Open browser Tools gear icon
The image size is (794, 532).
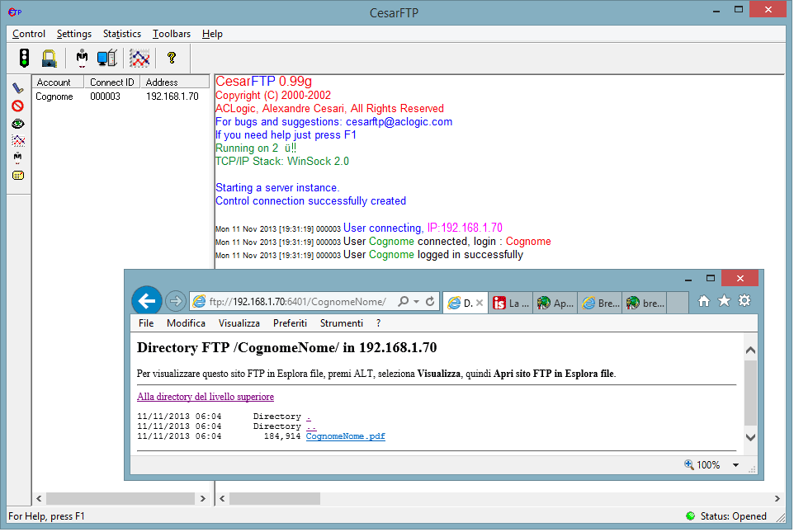point(744,301)
